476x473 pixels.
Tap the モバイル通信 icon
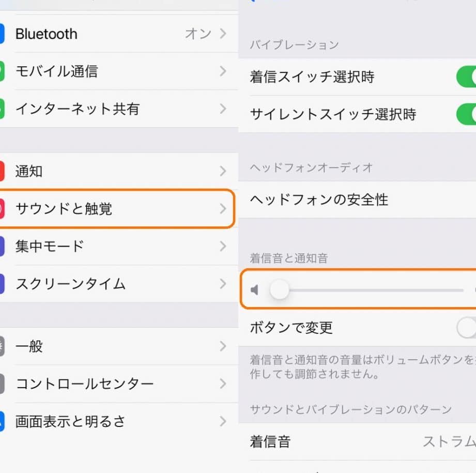2,71
